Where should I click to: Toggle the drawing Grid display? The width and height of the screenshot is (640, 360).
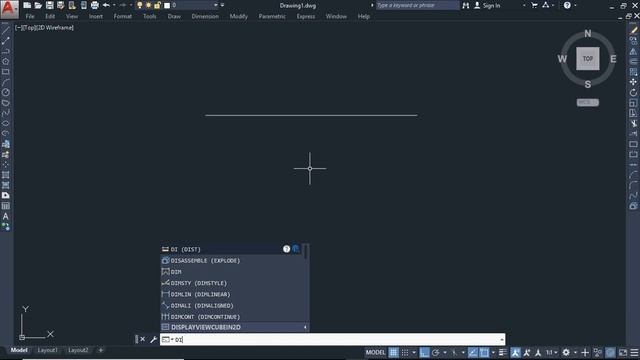point(393,352)
